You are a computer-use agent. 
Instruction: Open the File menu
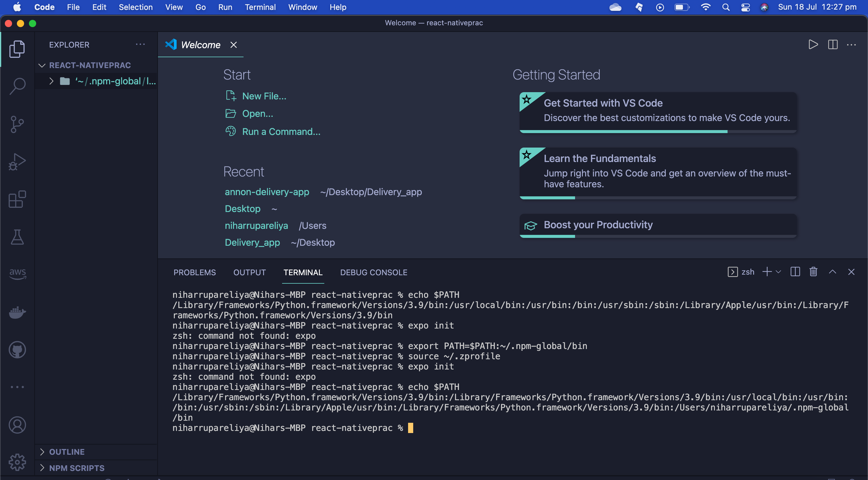[x=73, y=7]
